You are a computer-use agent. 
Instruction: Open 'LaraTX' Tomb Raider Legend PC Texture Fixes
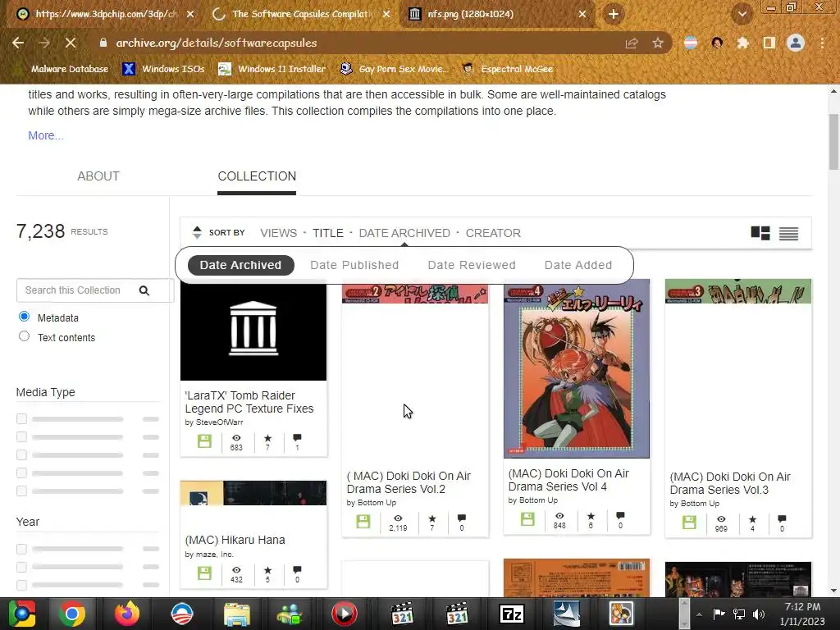(x=249, y=402)
